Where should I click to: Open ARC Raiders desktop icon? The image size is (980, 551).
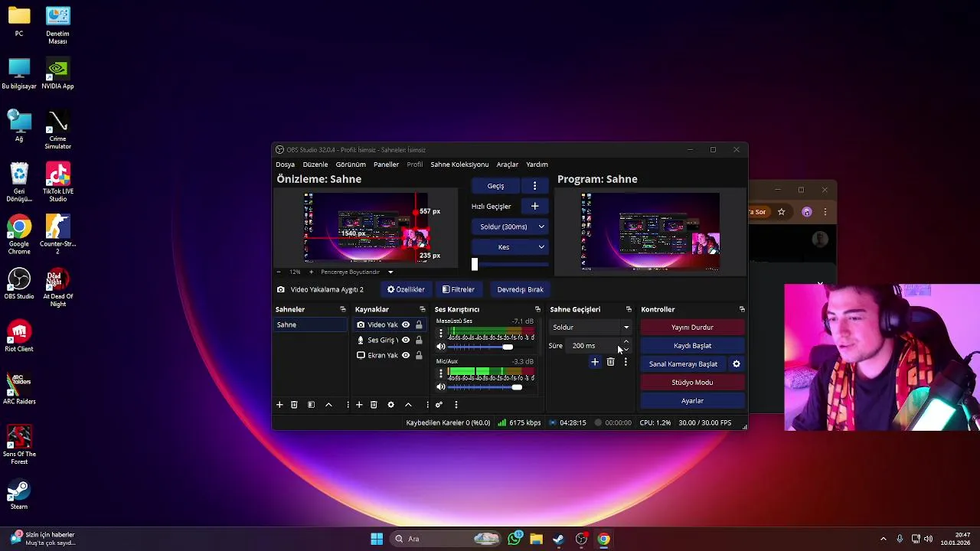point(19,389)
